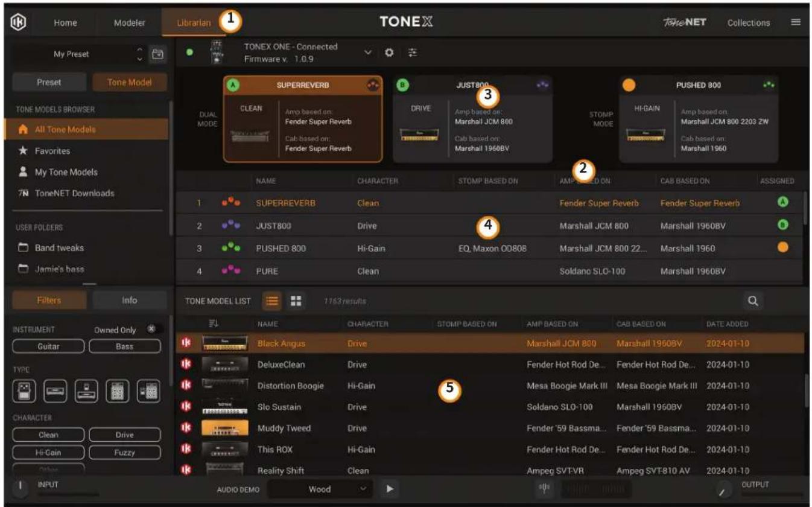Open the Home tab
Image resolution: width=812 pixels, height=507 pixels.
65,23
